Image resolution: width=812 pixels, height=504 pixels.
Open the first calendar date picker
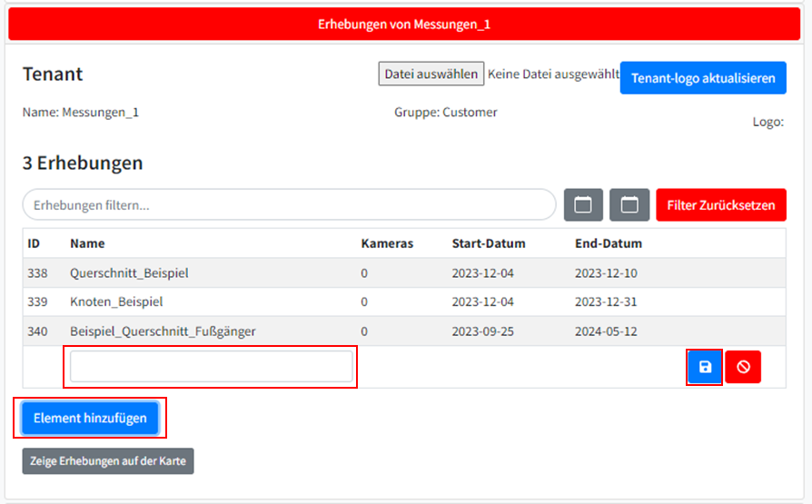(x=583, y=204)
